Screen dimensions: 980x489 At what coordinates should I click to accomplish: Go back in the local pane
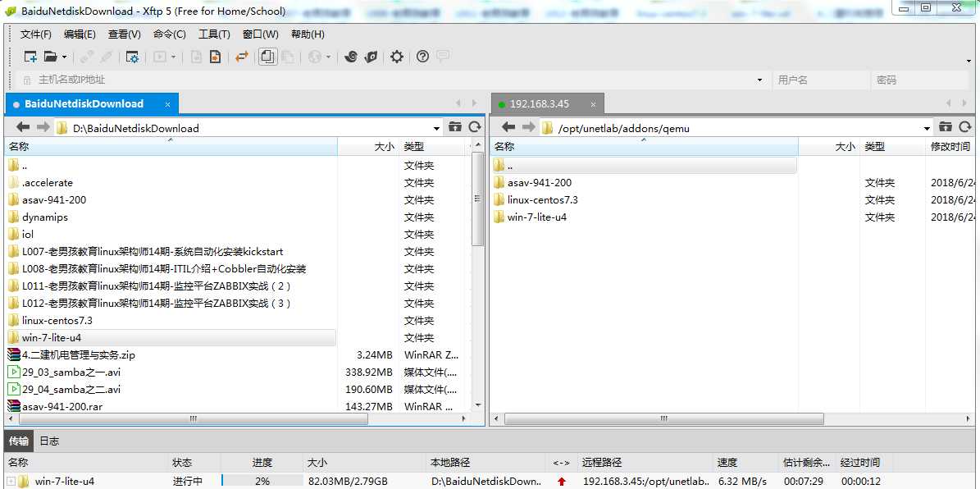point(23,127)
